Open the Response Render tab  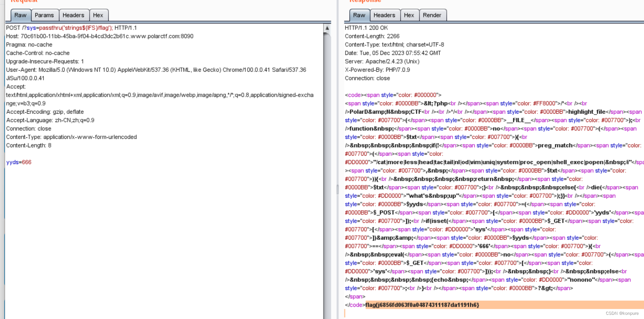point(432,15)
